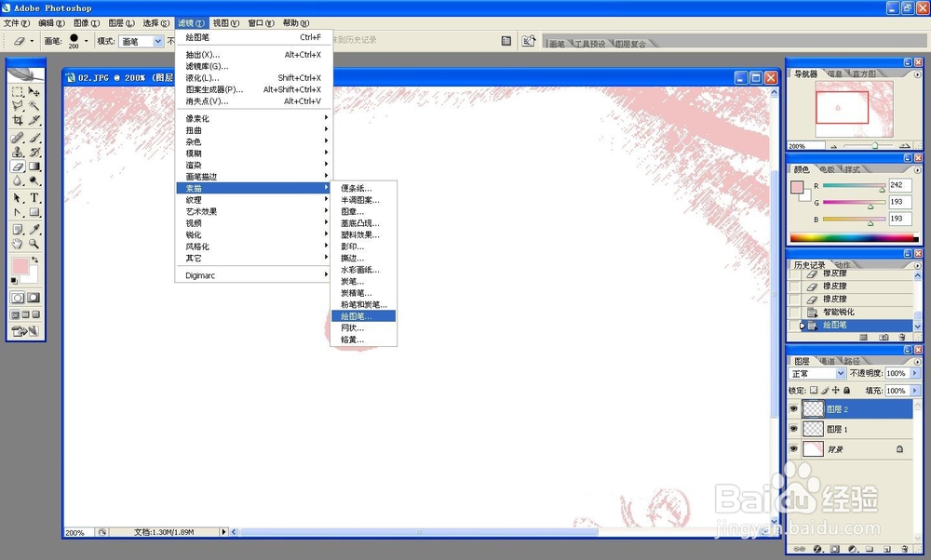This screenshot has width=931, height=560.
Task: Select the Gradient tool
Action: (x=34, y=167)
